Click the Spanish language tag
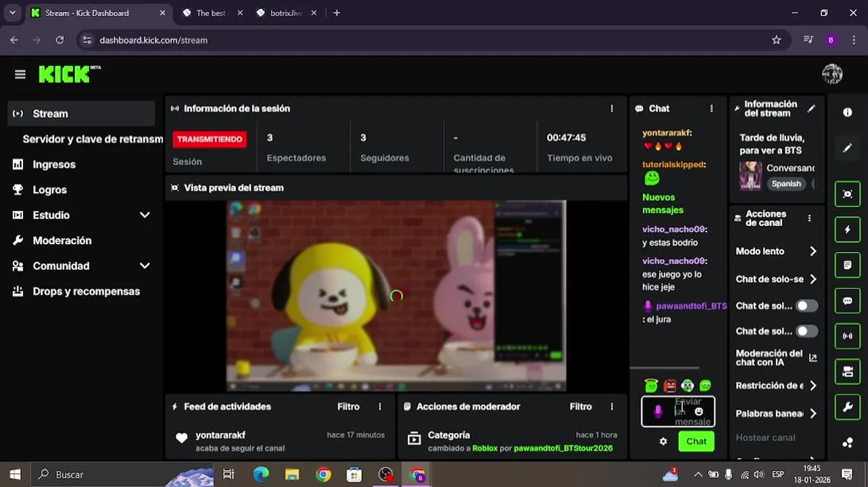This screenshot has height=487, width=868. tap(786, 183)
